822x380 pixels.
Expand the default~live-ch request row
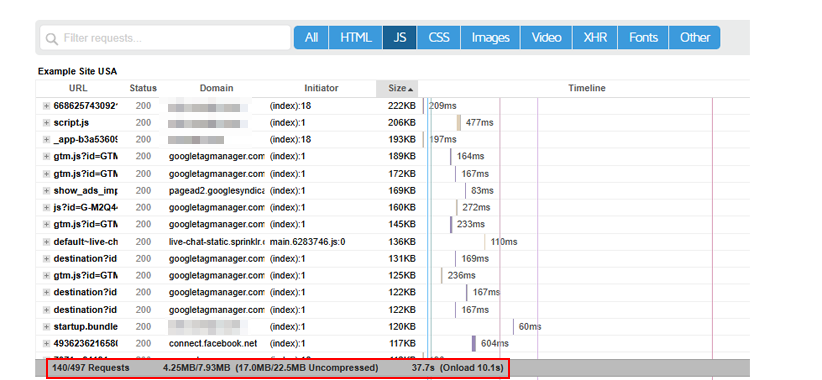coord(47,242)
